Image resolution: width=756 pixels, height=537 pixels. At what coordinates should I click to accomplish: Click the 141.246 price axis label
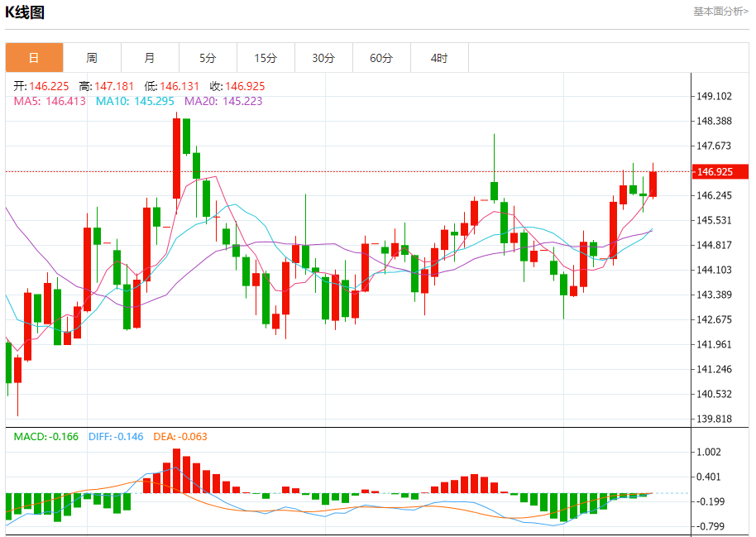pyautogui.click(x=714, y=369)
